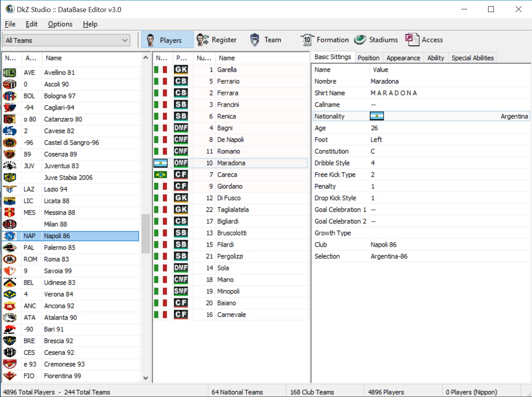The width and height of the screenshot is (532, 397).
Task: Click the Selection value Argentina-86
Action: pyautogui.click(x=389, y=256)
